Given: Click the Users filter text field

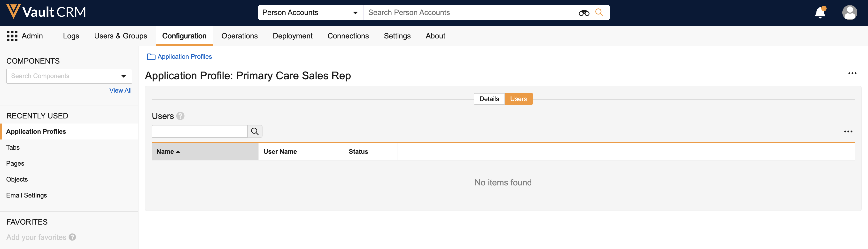Looking at the screenshot, I should [200, 132].
